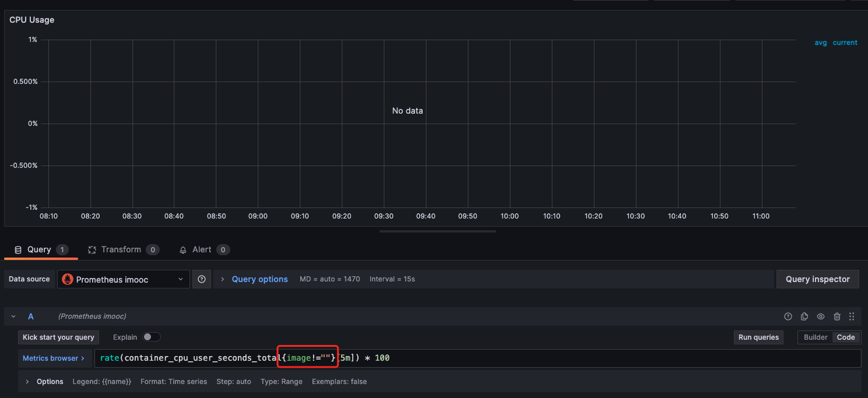Open the Prometheus imooc data source dropdown
868x398 pixels.
124,279
